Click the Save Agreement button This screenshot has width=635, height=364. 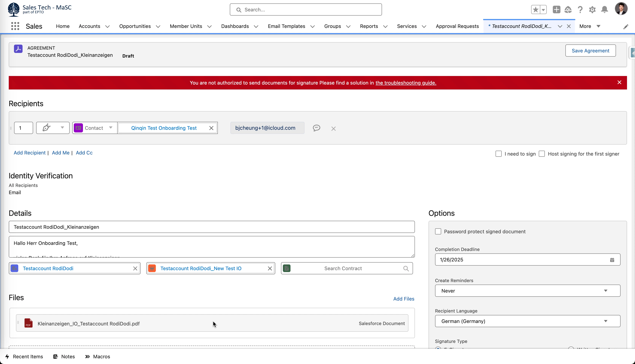(590, 51)
